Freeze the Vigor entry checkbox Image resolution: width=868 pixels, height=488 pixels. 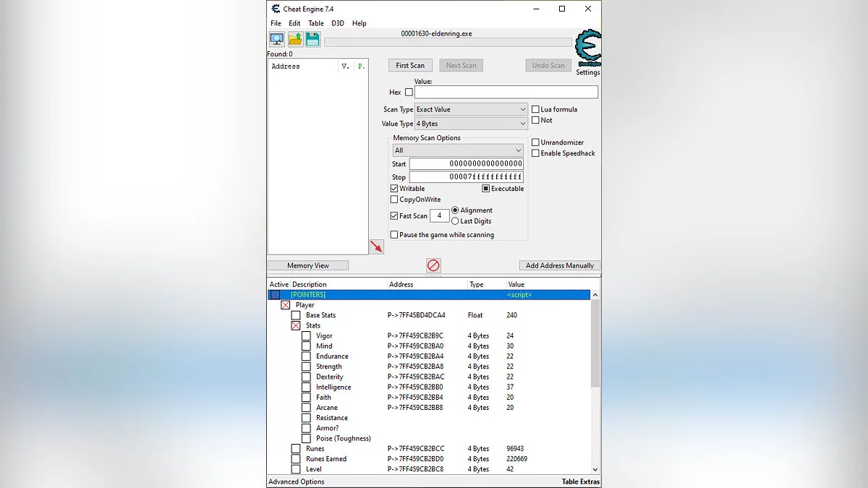(x=306, y=336)
